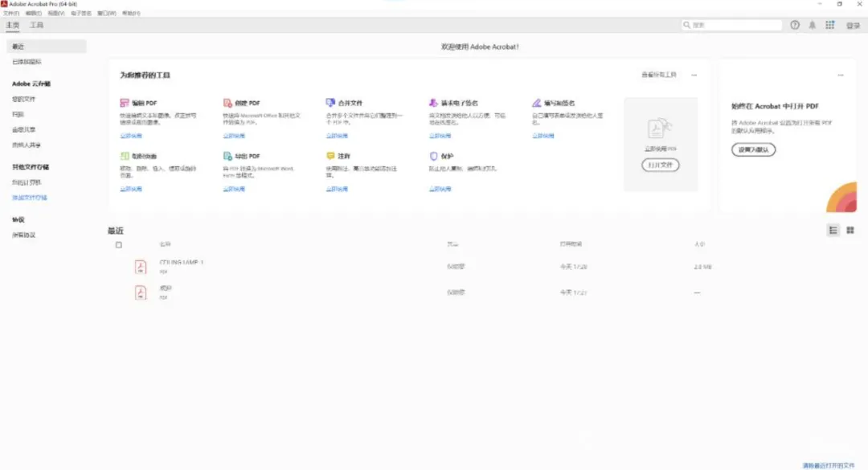This screenshot has height=470, width=868.
Task: Click the size column header
Action: 700,244
